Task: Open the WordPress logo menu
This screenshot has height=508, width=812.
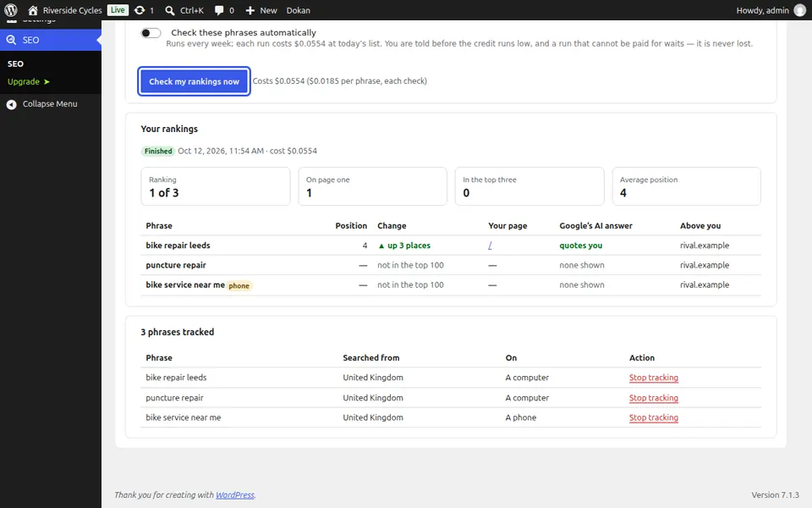Action: tap(10, 10)
